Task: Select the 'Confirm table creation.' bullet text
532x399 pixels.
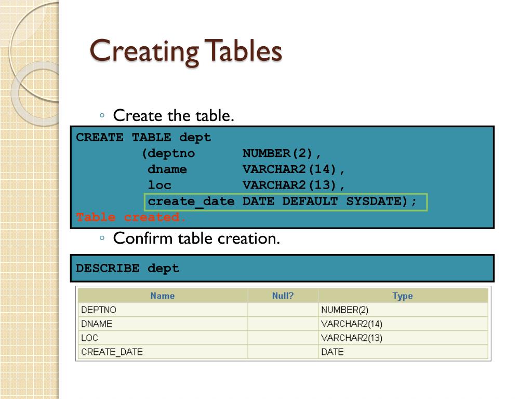Action: pyautogui.click(x=196, y=238)
